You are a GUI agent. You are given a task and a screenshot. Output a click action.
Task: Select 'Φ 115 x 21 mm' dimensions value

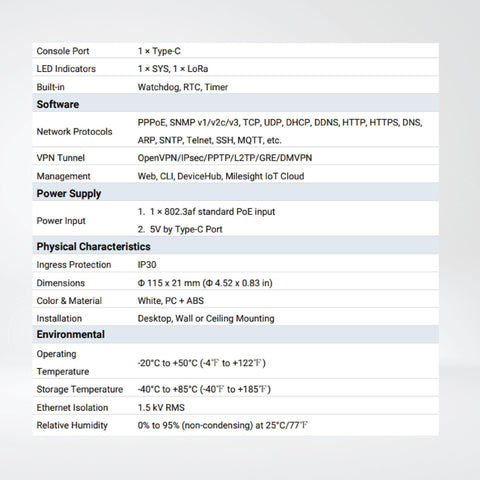click(205, 283)
